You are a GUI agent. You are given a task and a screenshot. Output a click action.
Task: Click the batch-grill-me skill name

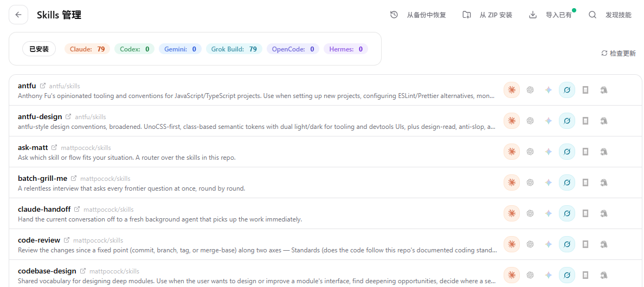(43, 178)
